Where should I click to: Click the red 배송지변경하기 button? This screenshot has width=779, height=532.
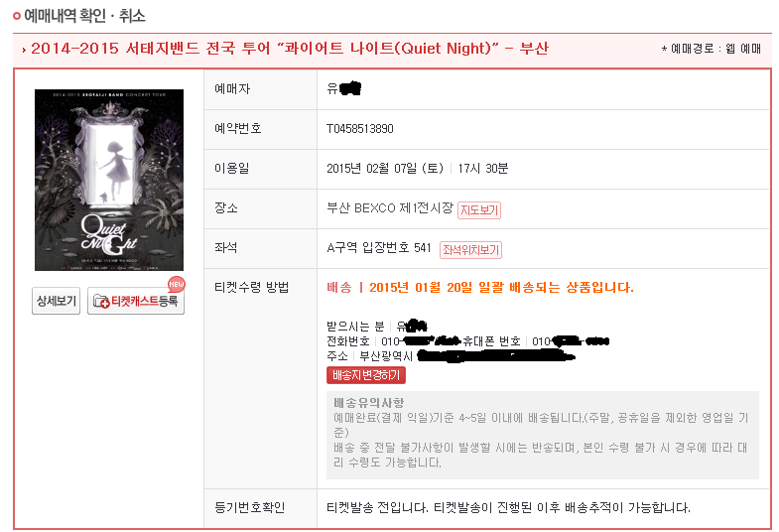(x=366, y=375)
